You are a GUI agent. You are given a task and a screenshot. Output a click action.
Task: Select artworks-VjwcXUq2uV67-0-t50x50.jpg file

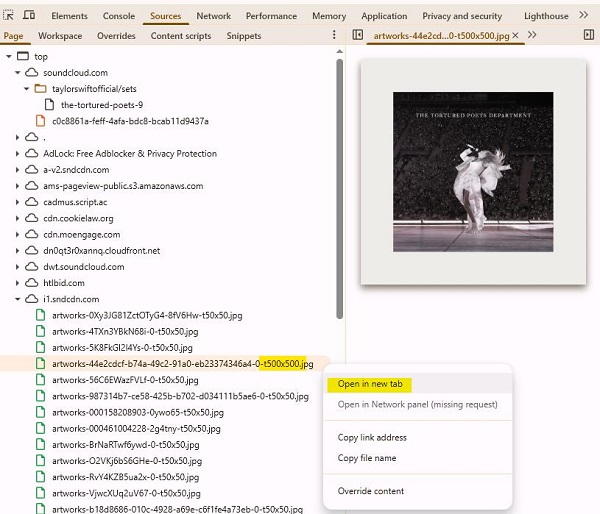(126, 493)
